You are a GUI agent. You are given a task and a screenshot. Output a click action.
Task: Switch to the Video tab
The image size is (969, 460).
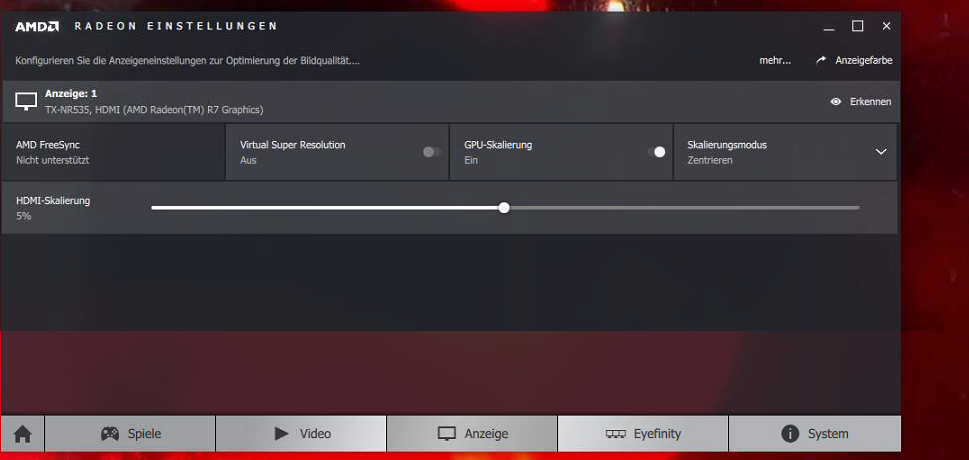pyautogui.click(x=301, y=434)
